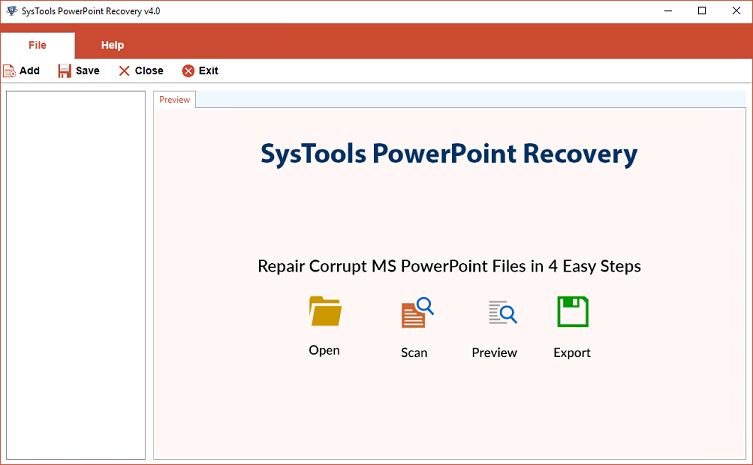Click the "Preview" step label under the icon
The width and height of the screenshot is (753, 465).
[494, 353]
